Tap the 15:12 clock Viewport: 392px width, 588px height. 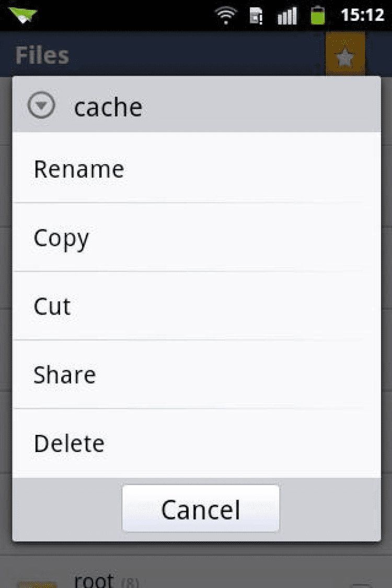point(362,15)
